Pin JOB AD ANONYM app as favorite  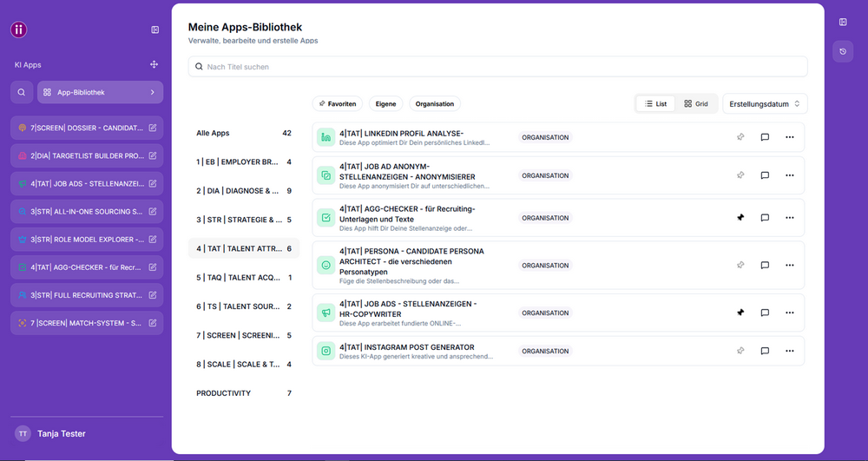click(740, 175)
